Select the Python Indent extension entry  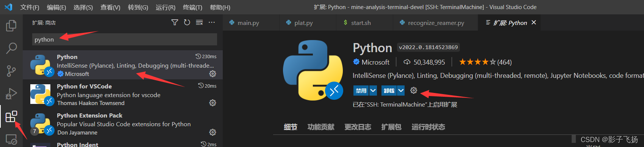point(123,143)
